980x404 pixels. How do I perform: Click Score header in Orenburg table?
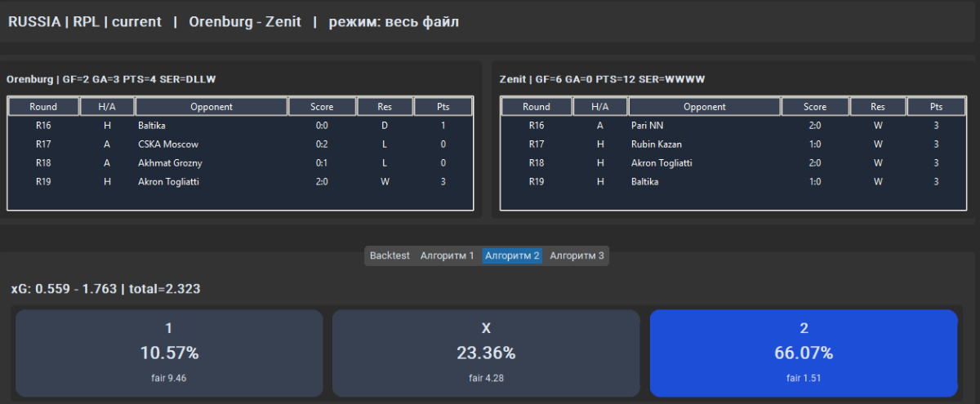(322, 107)
